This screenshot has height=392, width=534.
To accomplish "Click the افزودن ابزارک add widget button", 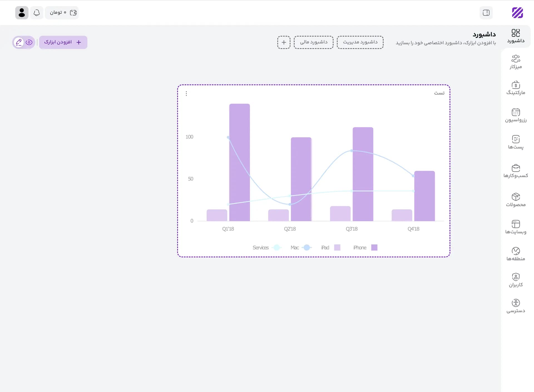I will pos(63,42).
